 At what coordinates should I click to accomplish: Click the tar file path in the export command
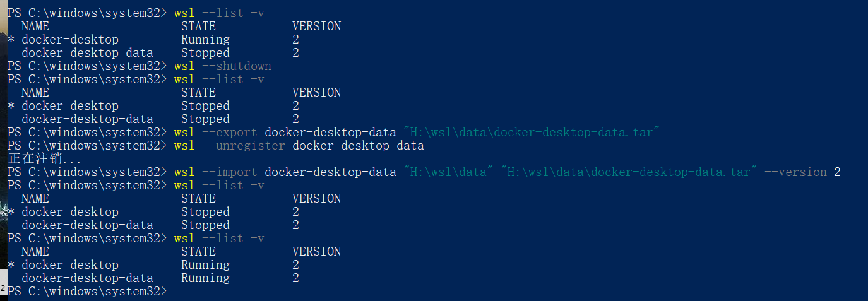(x=532, y=133)
